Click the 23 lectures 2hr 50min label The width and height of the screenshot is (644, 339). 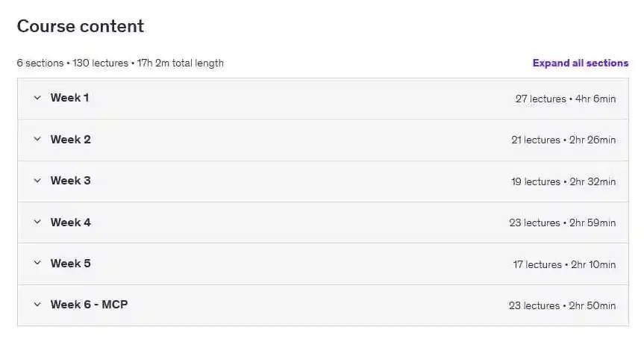click(562, 305)
